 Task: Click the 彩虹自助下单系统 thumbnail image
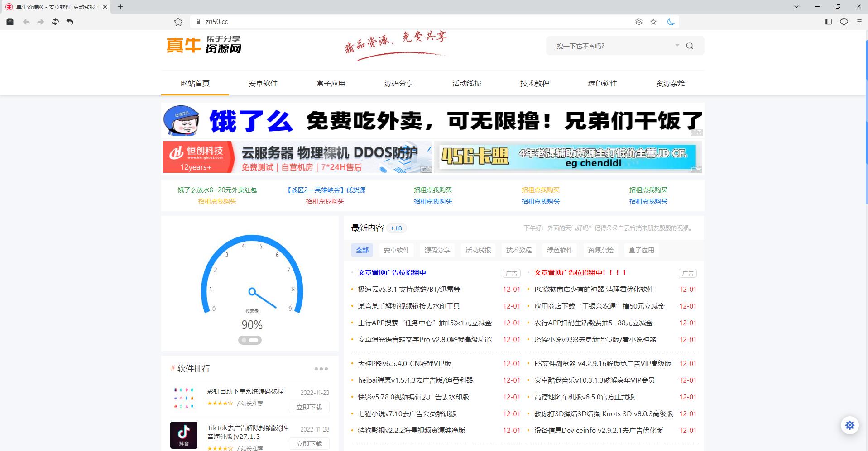click(x=184, y=399)
